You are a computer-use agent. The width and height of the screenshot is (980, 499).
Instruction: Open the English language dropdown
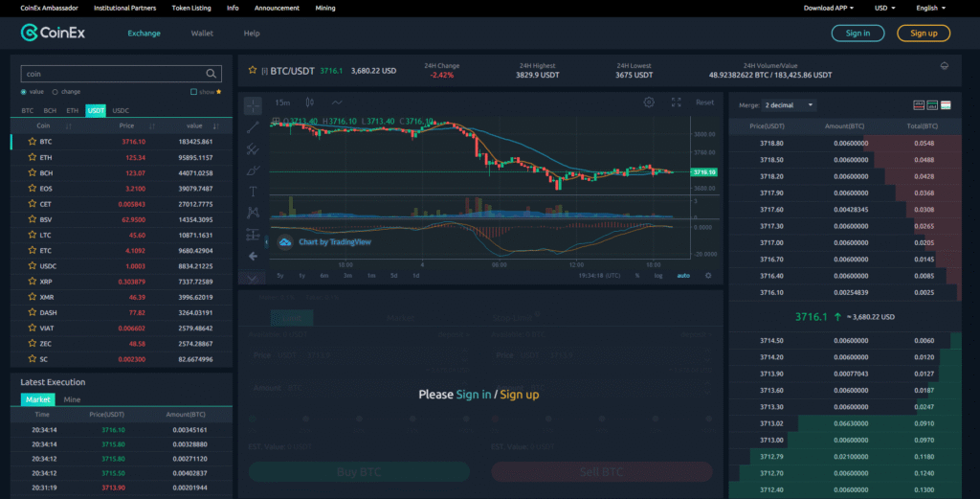[x=930, y=8]
